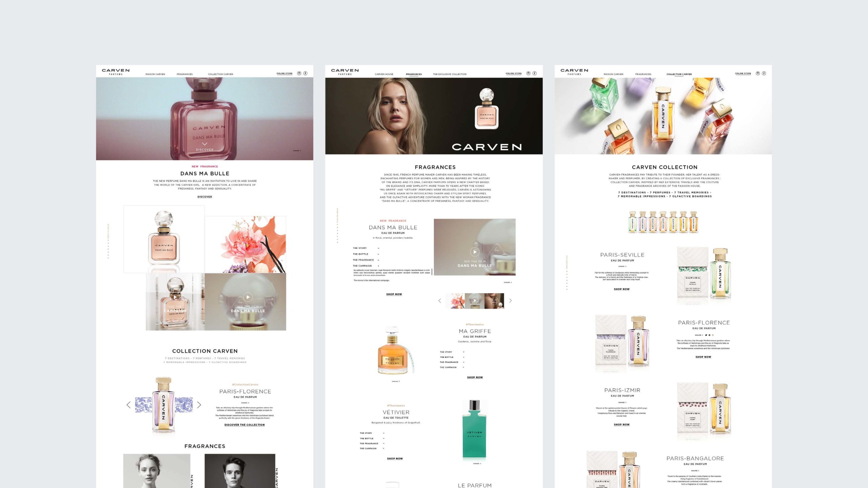Expand The Bottle under Vétiver

372,438
